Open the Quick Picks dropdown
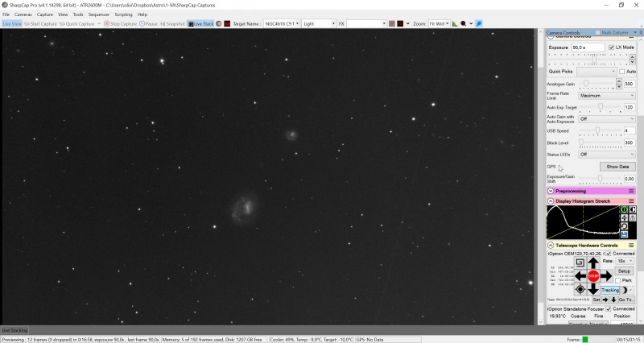This screenshot has width=644, height=343. tap(597, 72)
